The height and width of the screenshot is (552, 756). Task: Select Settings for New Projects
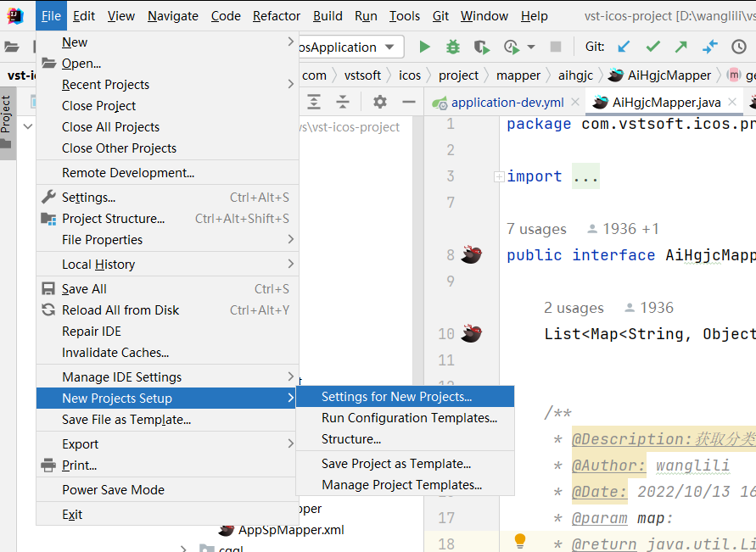(x=396, y=397)
